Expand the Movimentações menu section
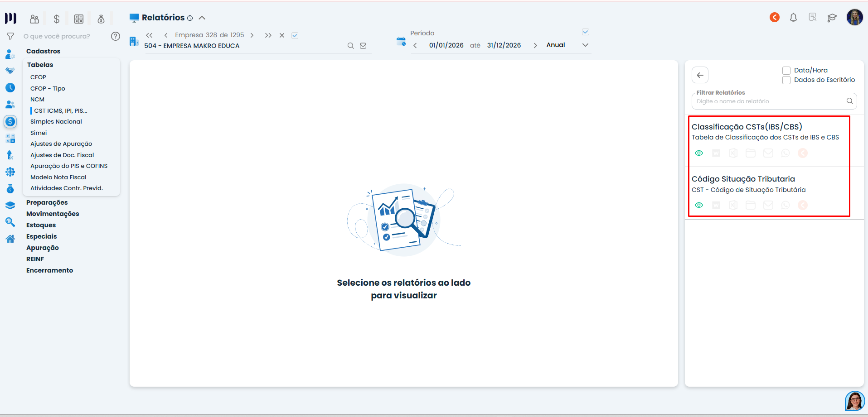Image resolution: width=868 pixels, height=417 pixels. click(53, 214)
